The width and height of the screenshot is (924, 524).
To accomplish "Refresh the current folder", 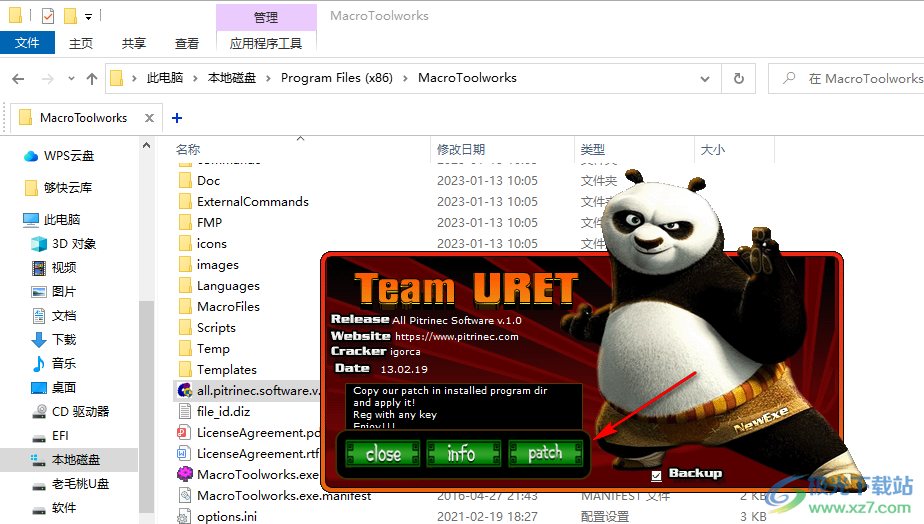I will (x=738, y=78).
